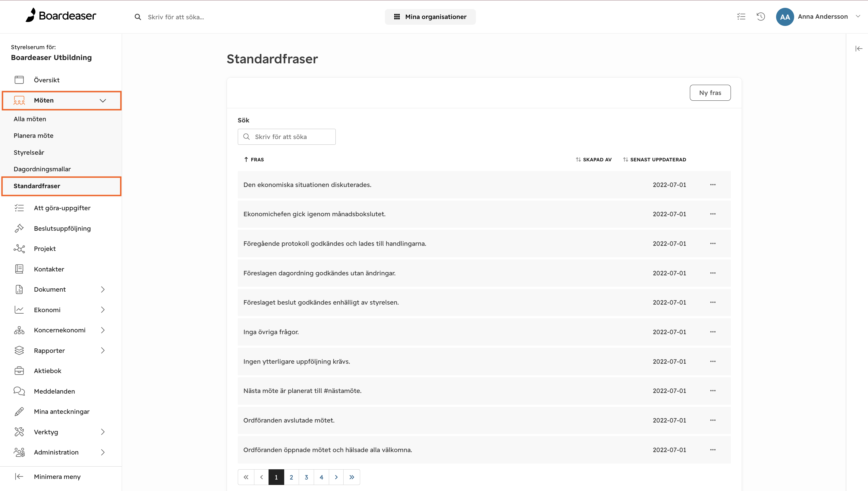The width and height of the screenshot is (868, 491).
Task: Open Meddelanden chat bubbles icon
Action: (x=19, y=391)
